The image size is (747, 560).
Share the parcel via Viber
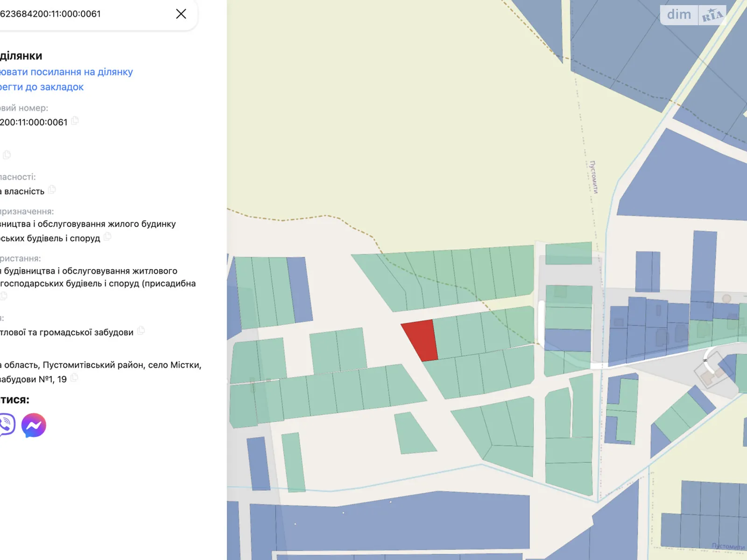(7, 425)
